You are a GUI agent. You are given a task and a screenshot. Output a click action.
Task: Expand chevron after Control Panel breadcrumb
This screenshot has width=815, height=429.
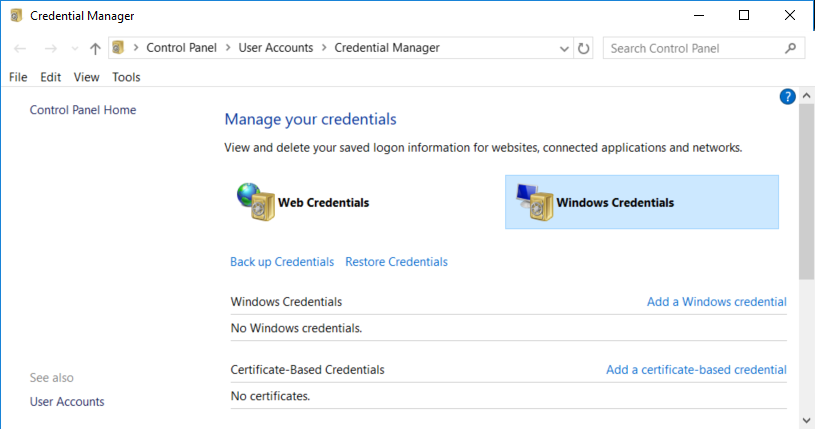click(x=228, y=48)
